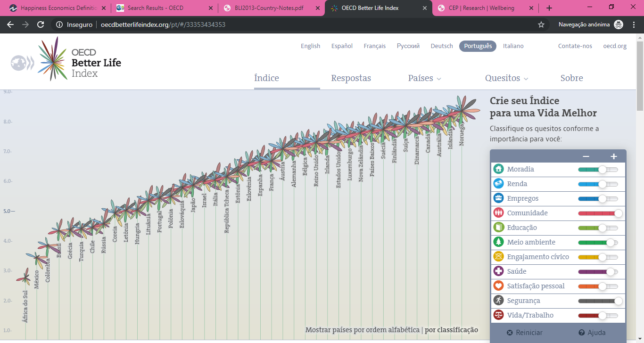Click the Ajuda help button
The width and height of the screenshot is (644, 343).
click(592, 333)
